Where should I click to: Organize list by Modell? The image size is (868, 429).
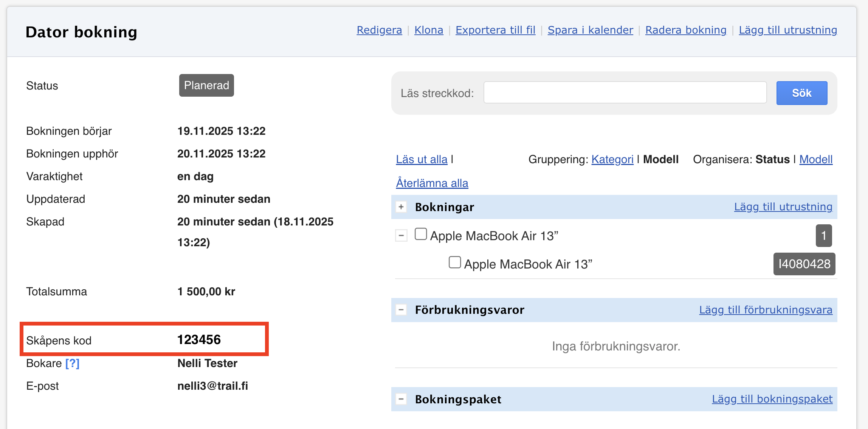pyautogui.click(x=816, y=159)
